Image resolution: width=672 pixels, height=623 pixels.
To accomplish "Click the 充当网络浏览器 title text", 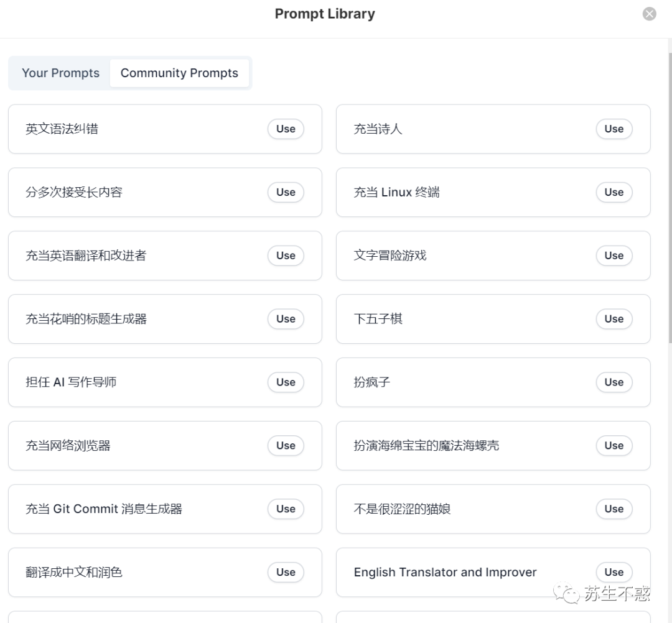I will point(68,446).
